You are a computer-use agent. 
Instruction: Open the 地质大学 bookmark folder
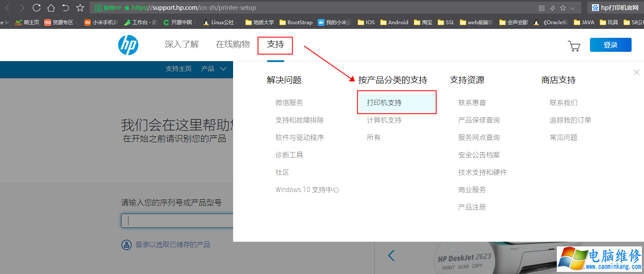click(259, 23)
